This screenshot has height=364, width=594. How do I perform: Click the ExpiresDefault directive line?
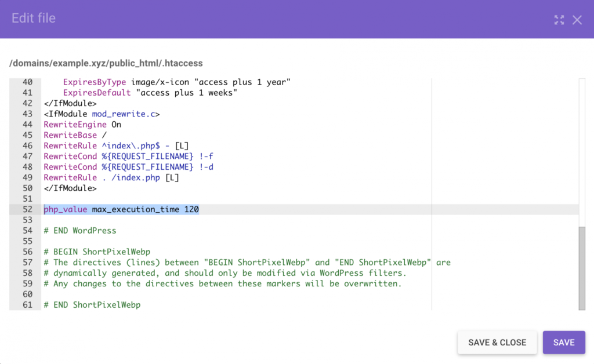click(x=150, y=93)
